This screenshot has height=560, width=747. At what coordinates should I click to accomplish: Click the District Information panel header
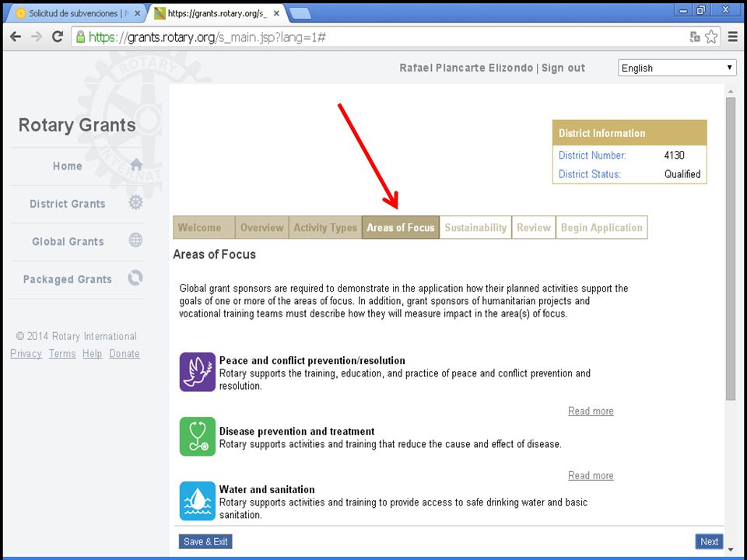[630, 133]
